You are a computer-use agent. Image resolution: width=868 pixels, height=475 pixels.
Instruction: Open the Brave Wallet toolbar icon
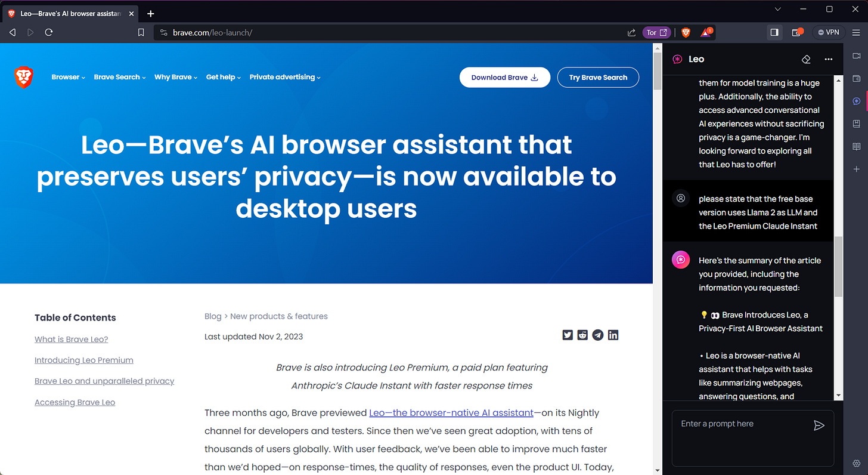point(796,32)
